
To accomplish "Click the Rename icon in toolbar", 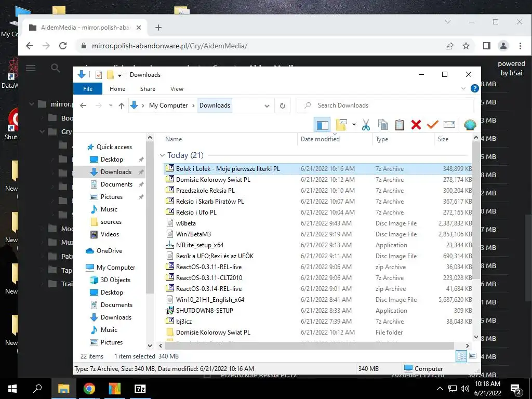I will pyautogui.click(x=449, y=125).
